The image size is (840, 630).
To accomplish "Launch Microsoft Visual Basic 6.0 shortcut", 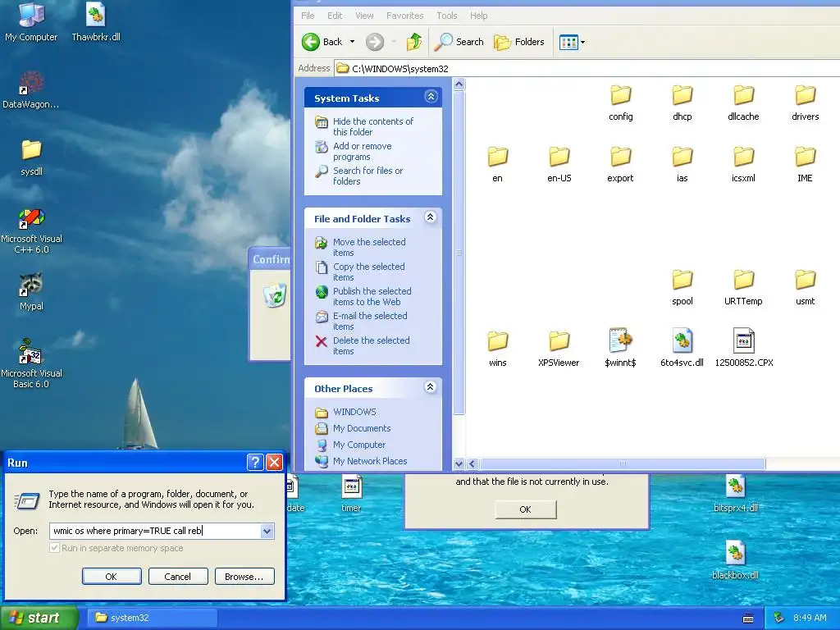I will click(31, 363).
